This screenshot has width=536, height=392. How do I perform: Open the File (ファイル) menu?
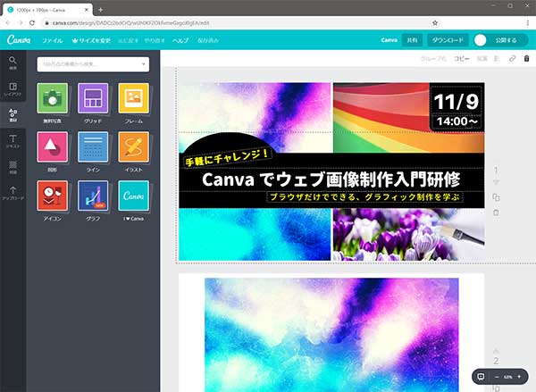pos(53,40)
